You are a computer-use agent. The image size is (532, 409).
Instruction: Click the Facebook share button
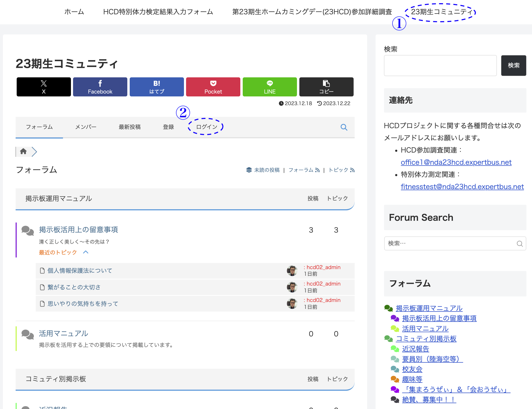click(x=100, y=87)
